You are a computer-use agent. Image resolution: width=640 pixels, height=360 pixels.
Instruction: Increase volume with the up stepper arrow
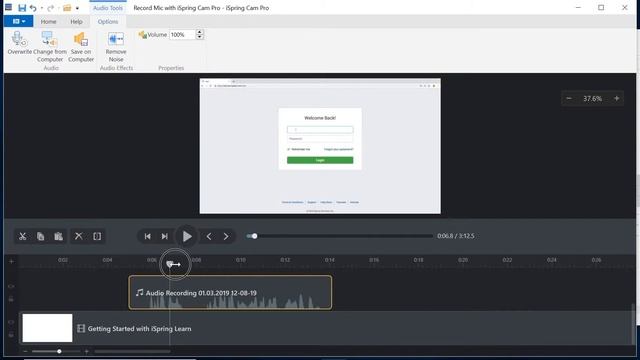[199, 32]
